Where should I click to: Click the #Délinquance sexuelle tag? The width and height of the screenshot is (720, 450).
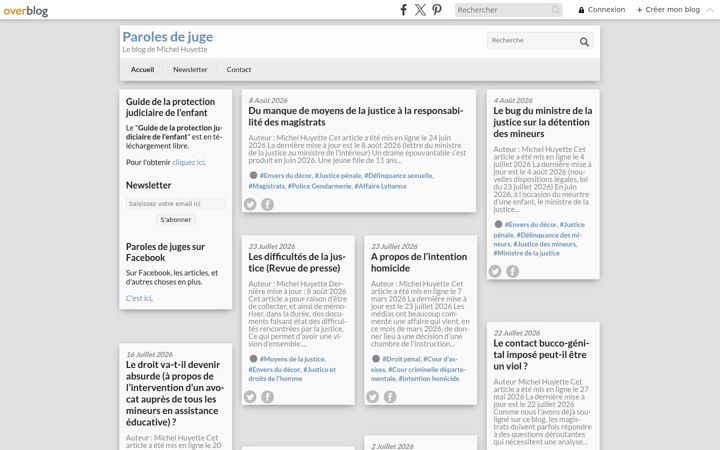[398, 175]
